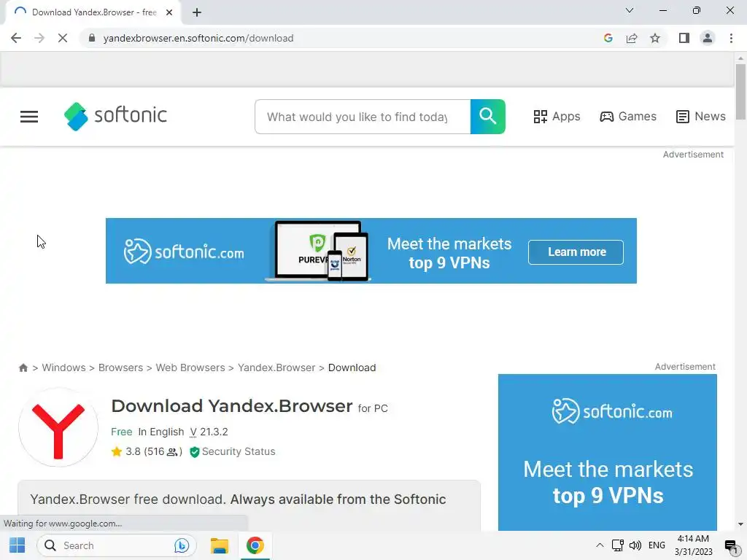Open the Chrome profile menu
Image resolution: width=747 pixels, height=560 pixels.
(708, 38)
